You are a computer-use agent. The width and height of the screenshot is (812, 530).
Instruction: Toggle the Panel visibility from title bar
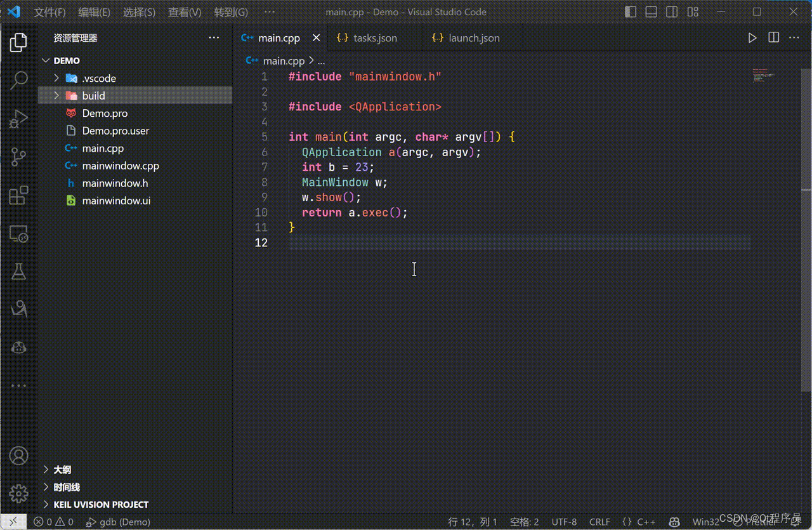[x=651, y=11]
